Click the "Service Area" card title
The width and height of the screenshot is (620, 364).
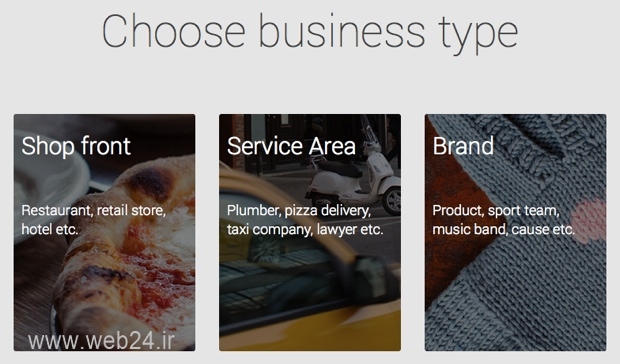(x=291, y=146)
